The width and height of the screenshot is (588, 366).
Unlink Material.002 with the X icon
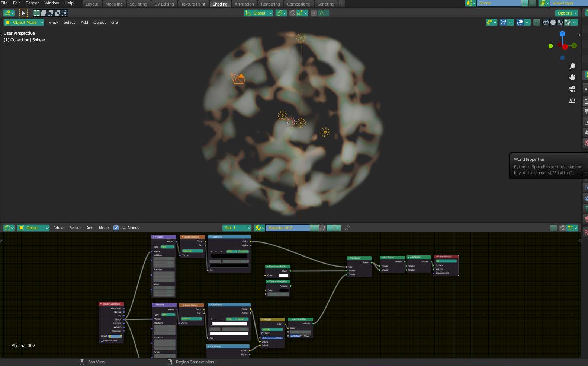[x=337, y=228]
